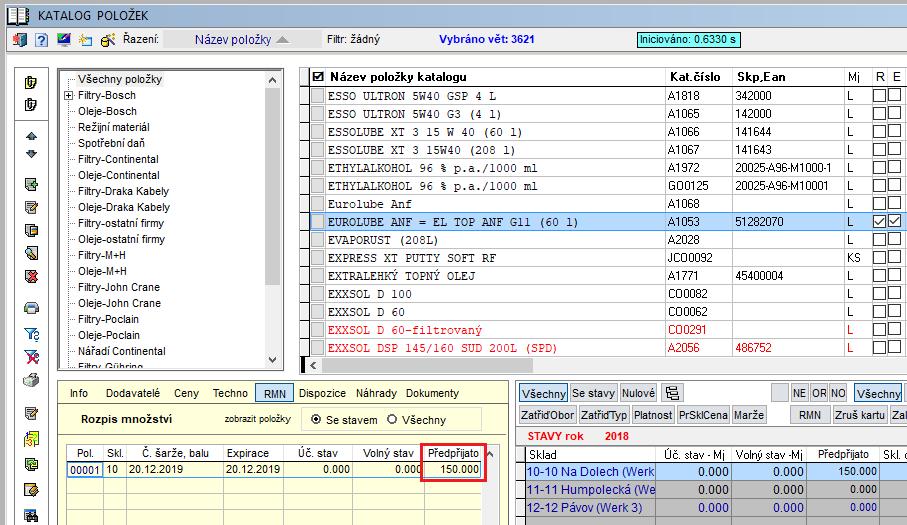
Task: Click the card with pen icon near sidebar bottom
Action: pyautogui.click(x=31, y=490)
